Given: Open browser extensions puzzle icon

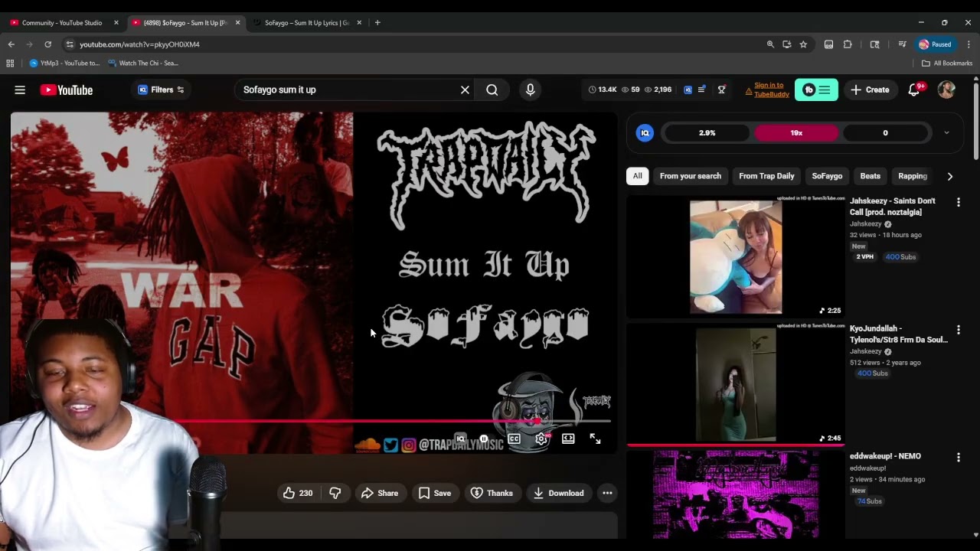Looking at the screenshot, I should [848, 44].
